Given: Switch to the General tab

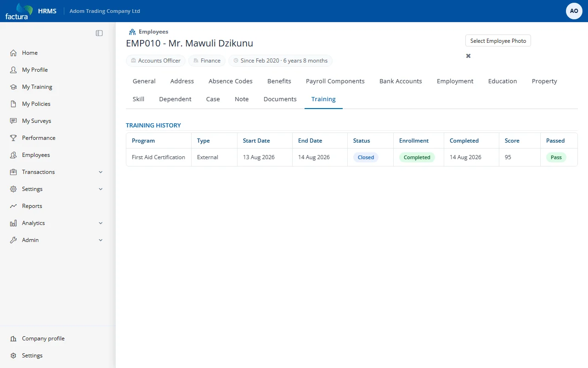Looking at the screenshot, I should [x=144, y=81].
